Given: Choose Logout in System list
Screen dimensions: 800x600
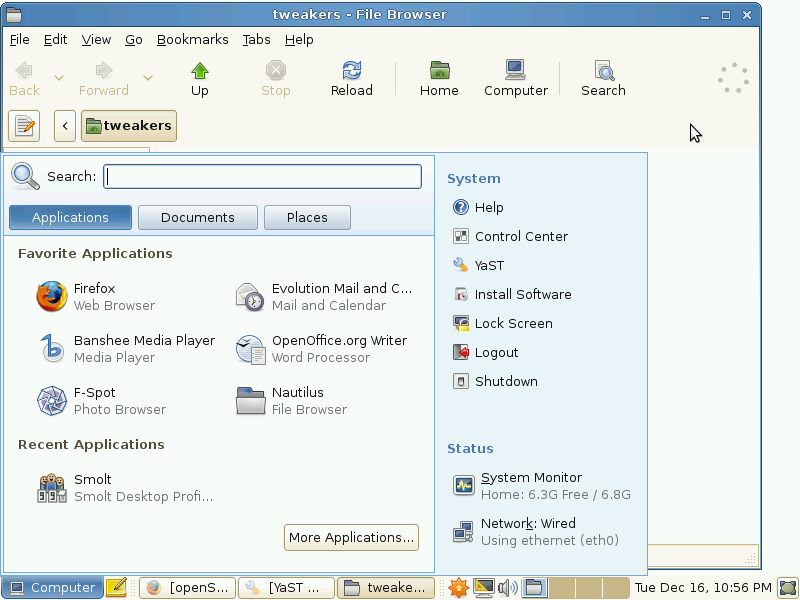Looking at the screenshot, I should (485, 353).
